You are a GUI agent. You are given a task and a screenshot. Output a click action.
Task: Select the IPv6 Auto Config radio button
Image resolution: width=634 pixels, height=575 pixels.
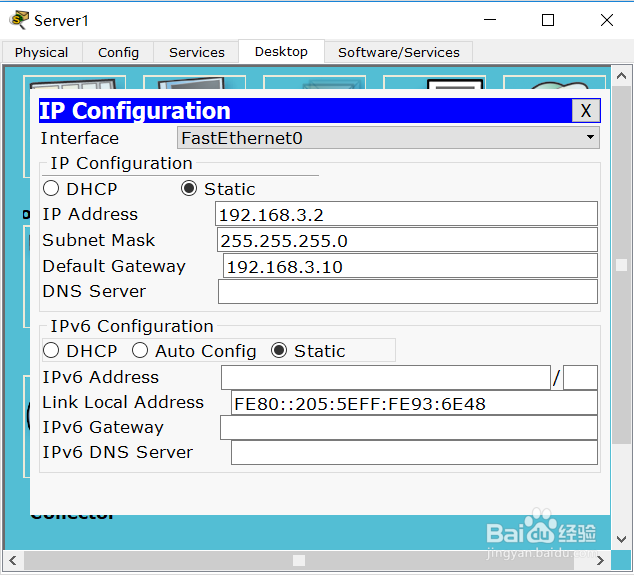pos(140,351)
